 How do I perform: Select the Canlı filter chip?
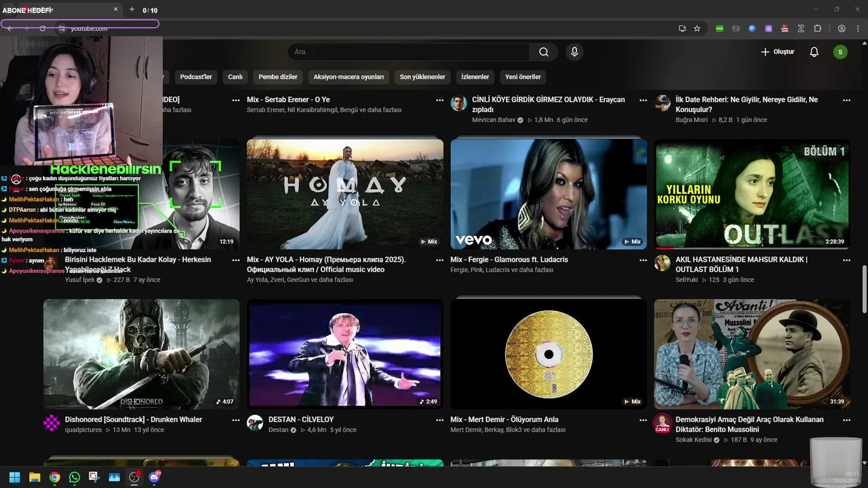pyautogui.click(x=235, y=77)
